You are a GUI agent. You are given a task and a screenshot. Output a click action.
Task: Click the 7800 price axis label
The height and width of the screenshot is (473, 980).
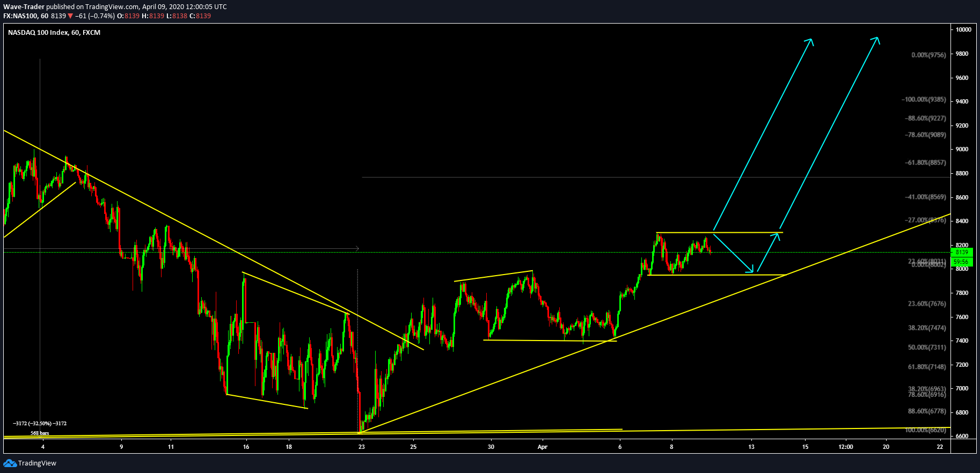[x=962, y=293]
